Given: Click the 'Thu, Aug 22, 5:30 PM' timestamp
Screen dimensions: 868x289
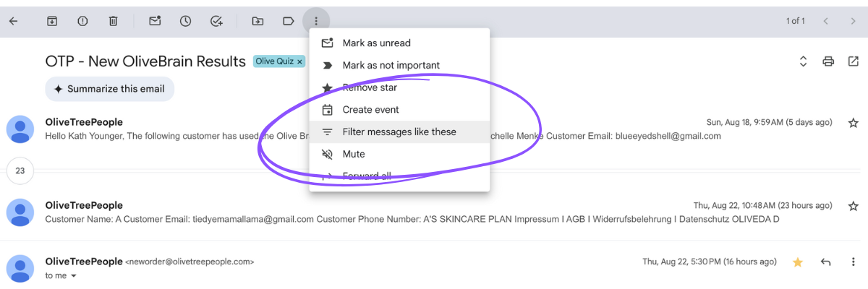Looking at the screenshot, I should point(710,262).
